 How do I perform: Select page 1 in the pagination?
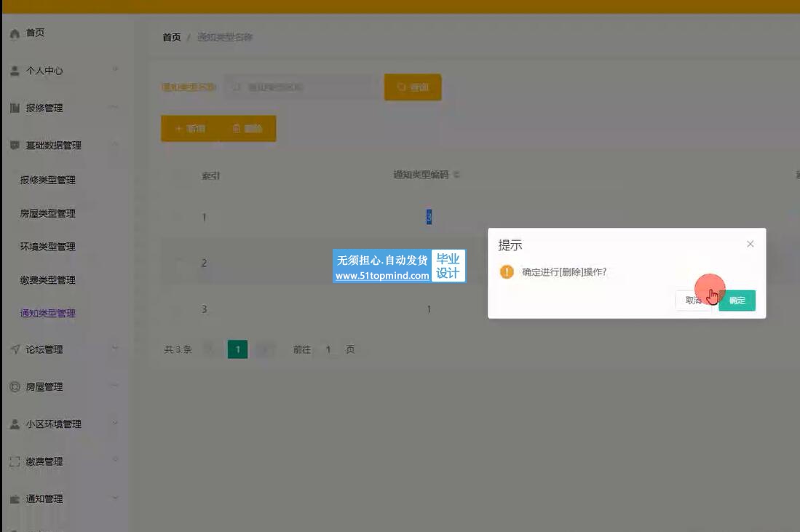tap(238, 349)
